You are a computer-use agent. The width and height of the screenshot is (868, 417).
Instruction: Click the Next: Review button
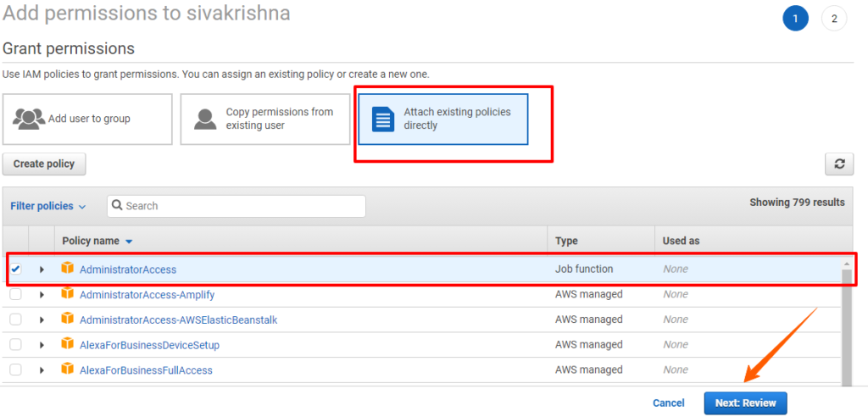pos(745,403)
